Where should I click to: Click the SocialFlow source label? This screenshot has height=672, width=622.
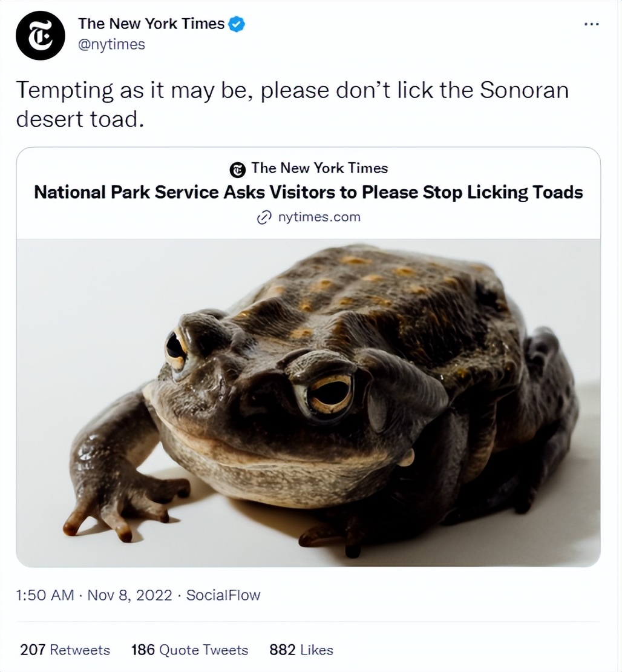pyautogui.click(x=223, y=595)
